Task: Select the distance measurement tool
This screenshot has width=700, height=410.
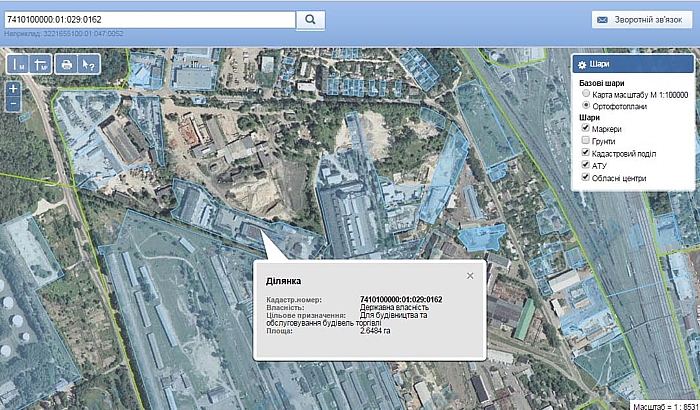Action: point(19,64)
